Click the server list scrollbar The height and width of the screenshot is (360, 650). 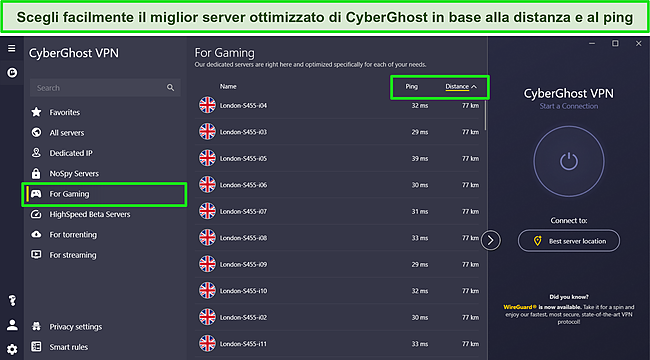pyautogui.click(x=485, y=114)
